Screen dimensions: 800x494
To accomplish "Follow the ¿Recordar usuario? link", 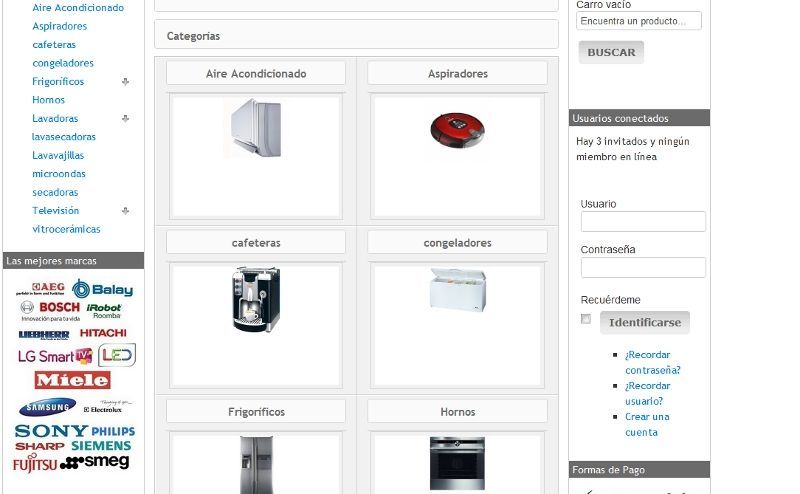I will tap(648, 393).
